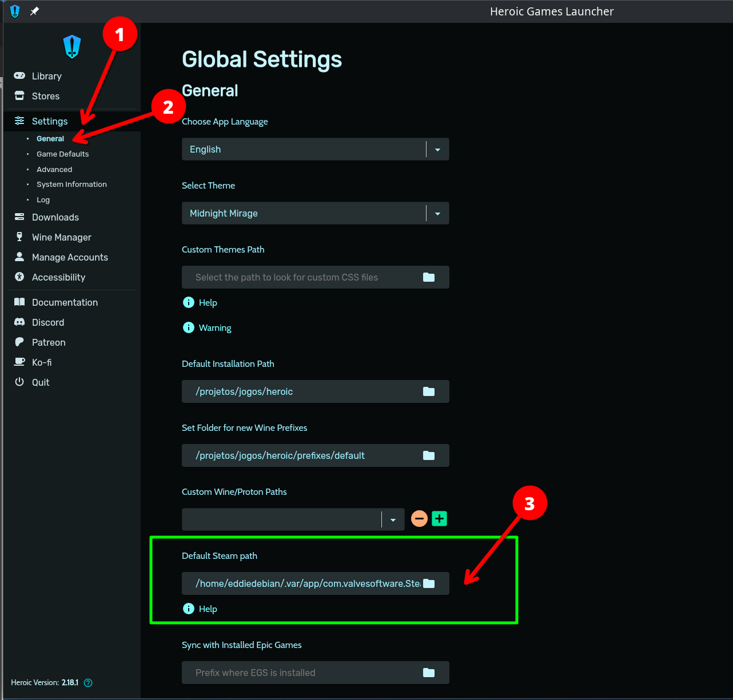Click Quit in the sidebar
733x700 pixels.
click(40, 382)
